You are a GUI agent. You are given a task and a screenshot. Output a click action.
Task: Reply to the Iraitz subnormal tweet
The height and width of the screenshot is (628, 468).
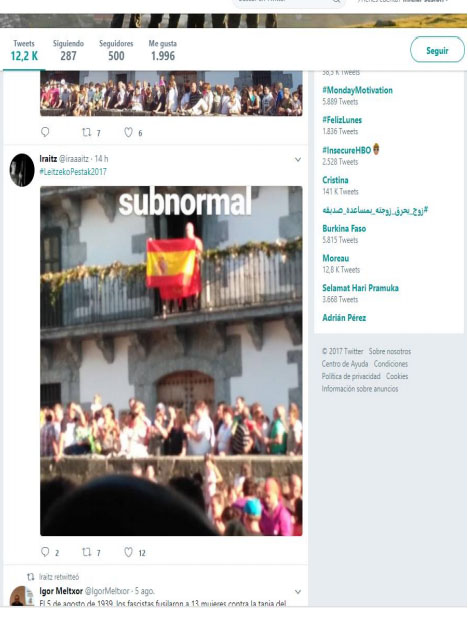tap(45, 552)
